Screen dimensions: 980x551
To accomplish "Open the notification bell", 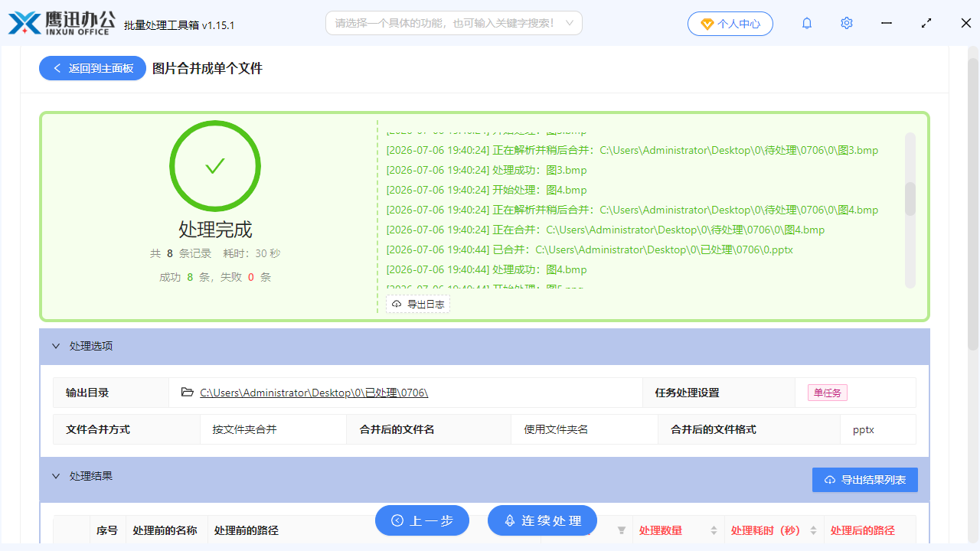I will tap(807, 23).
